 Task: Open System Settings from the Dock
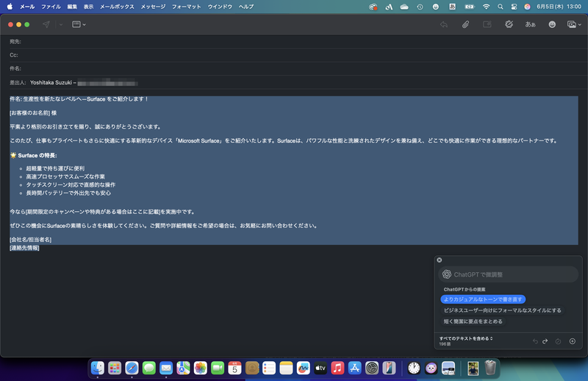(372, 368)
